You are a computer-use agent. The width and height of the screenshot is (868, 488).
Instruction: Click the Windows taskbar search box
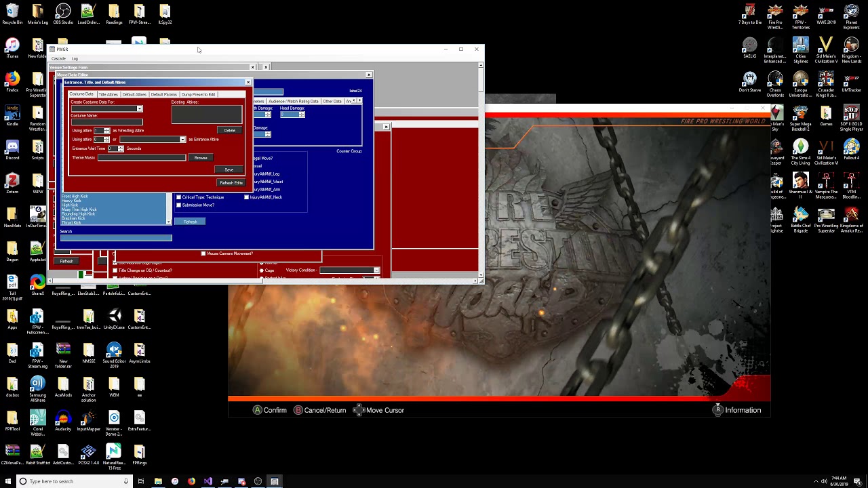73,481
